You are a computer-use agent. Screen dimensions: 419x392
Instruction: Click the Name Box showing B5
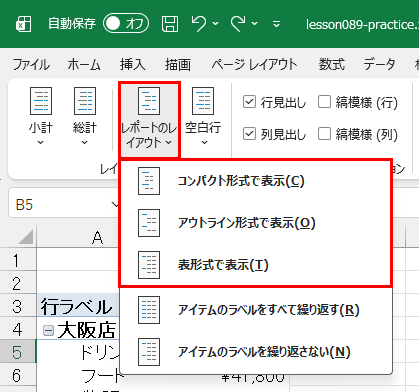pos(63,204)
